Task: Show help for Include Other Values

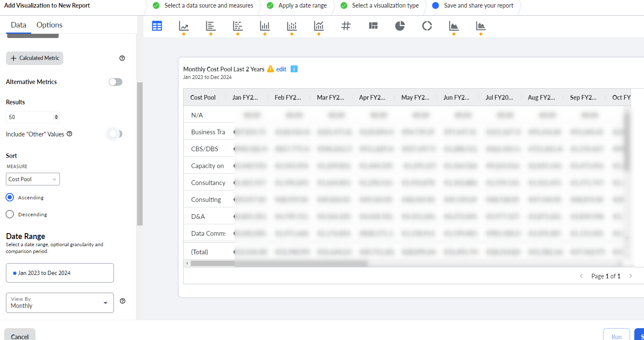Action: 70,134
